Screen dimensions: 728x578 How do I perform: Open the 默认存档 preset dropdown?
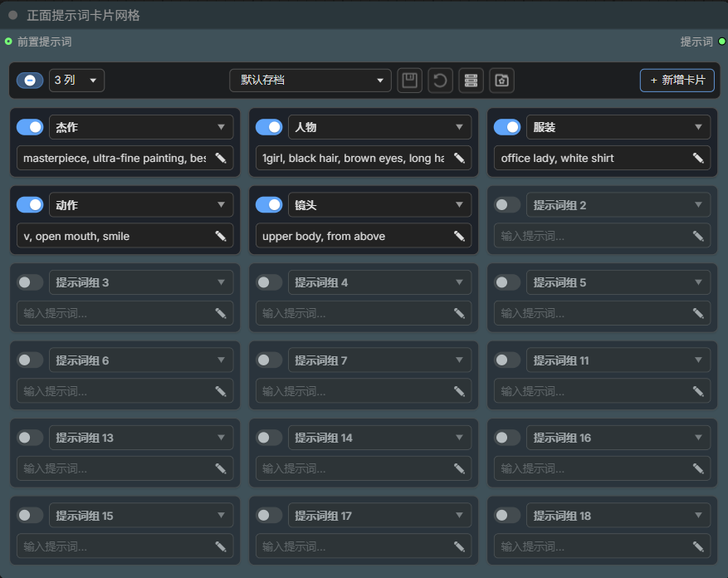pos(310,81)
